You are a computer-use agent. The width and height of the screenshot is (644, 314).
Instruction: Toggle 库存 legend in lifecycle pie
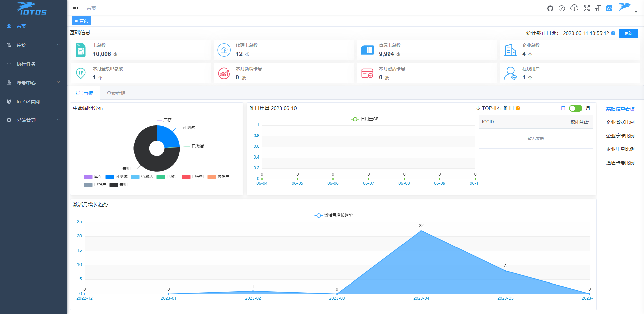tap(93, 177)
